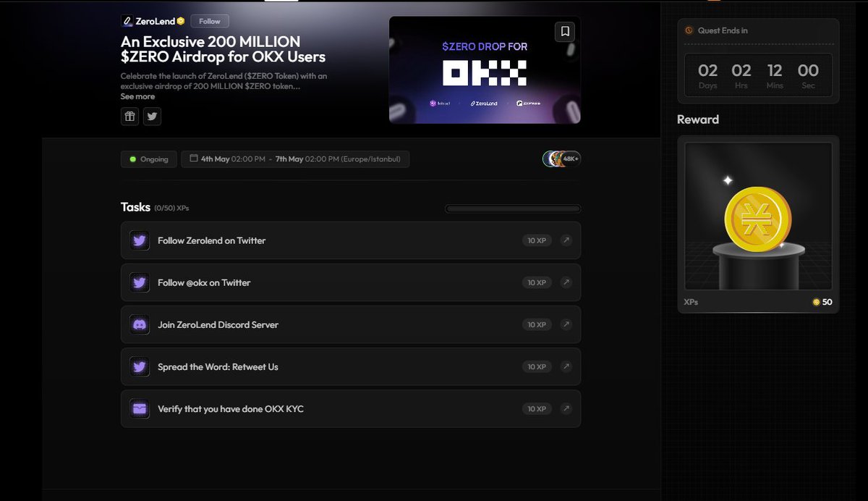Click the 10 XP badge of Follow @okx
Image resolution: width=868 pixels, height=501 pixels.
click(537, 282)
